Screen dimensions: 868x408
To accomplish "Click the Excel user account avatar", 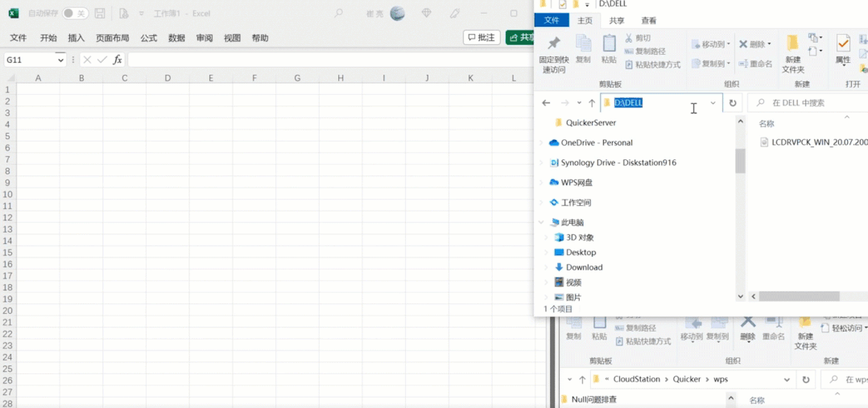I will point(397,14).
